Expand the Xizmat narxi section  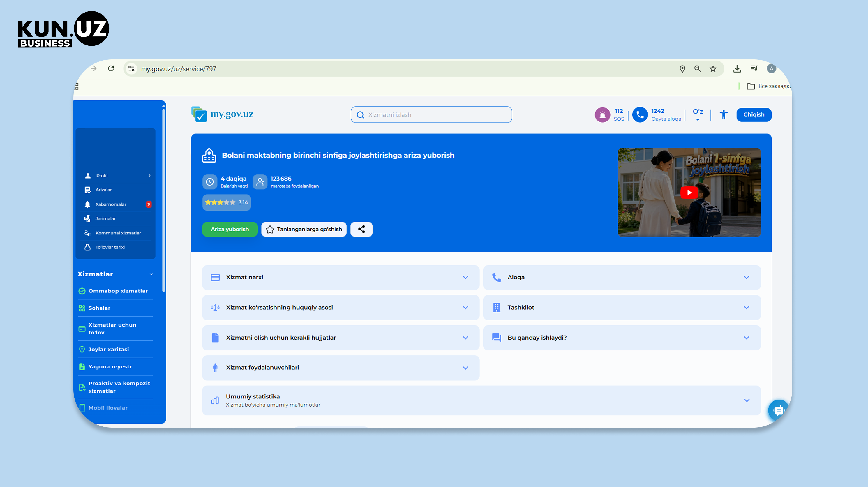pyautogui.click(x=340, y=277)
